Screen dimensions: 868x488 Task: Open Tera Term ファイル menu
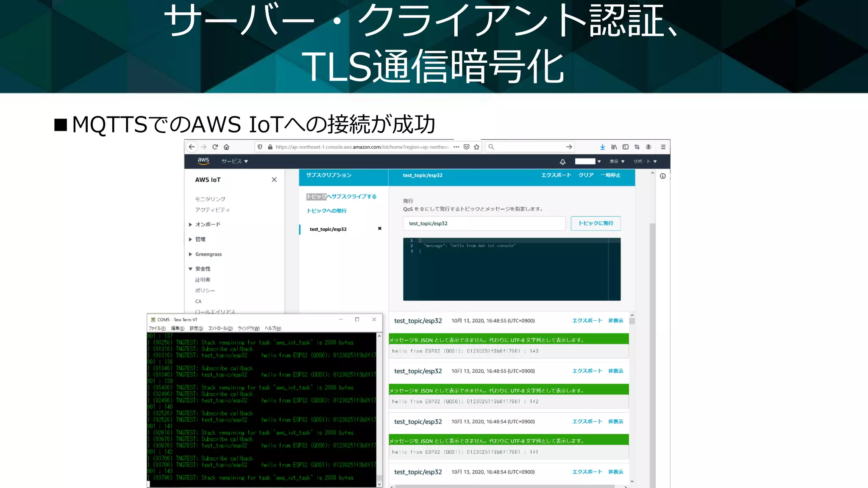[x=157, y=328]
